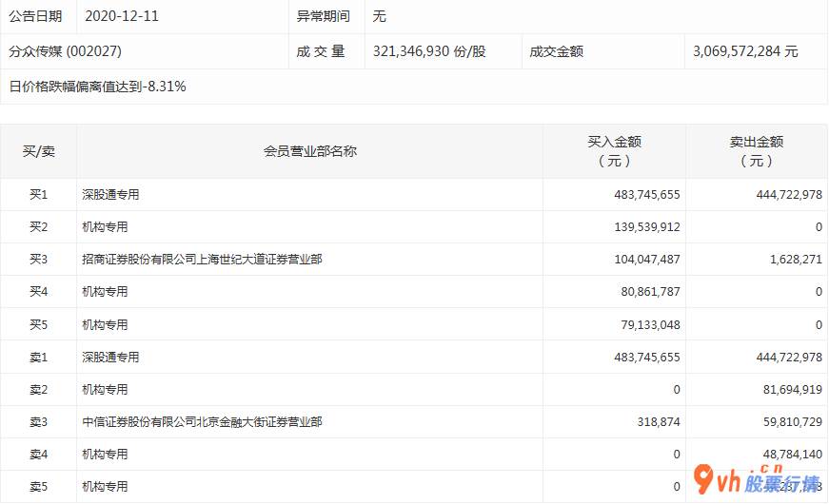Click 机构专用 in the 卖2 row
This screenshot has height=504, width=829.
click(105, 390)
